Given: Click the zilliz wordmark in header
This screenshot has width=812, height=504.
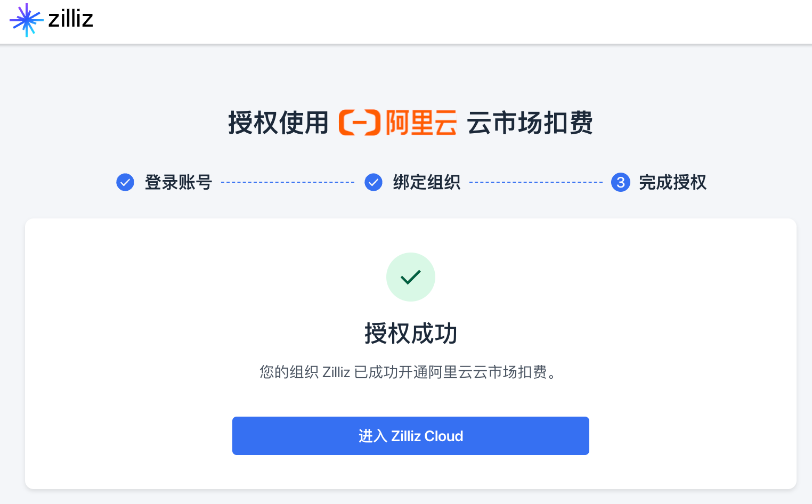Looking at the screenshot, I should pos(70,19).
